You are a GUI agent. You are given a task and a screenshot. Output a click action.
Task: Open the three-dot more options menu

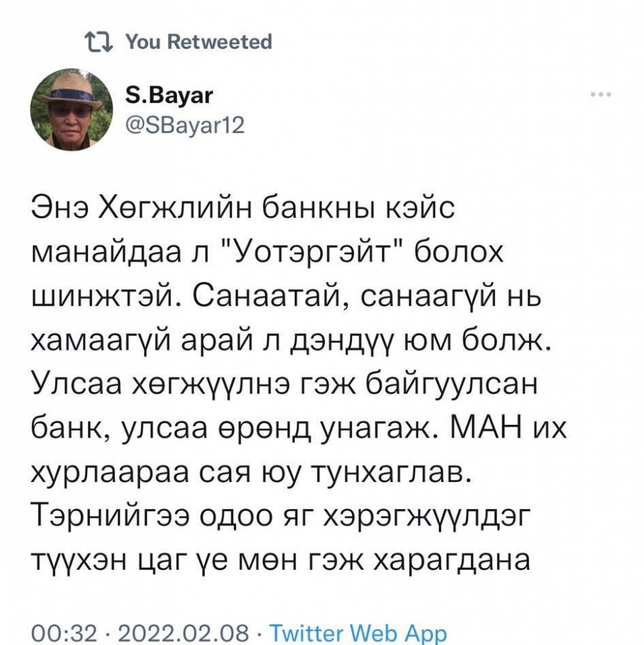pyautogui.click(x=601, y=94)
